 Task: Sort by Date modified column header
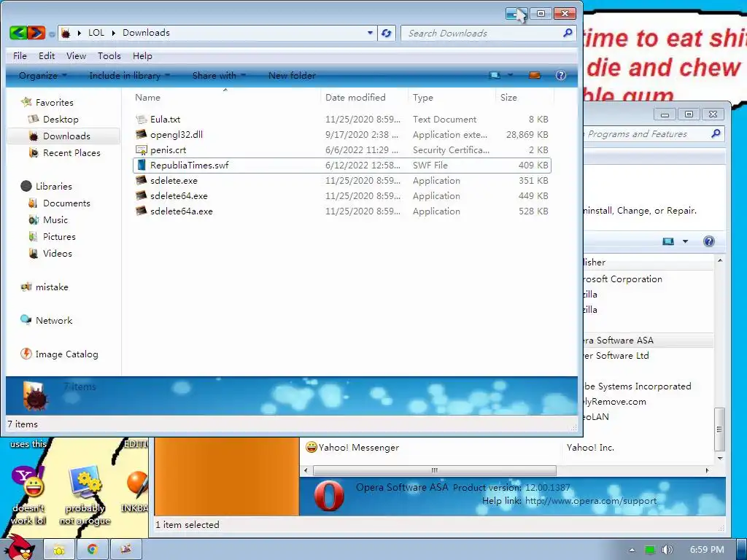pyautogui.click(x=355, y=98)
